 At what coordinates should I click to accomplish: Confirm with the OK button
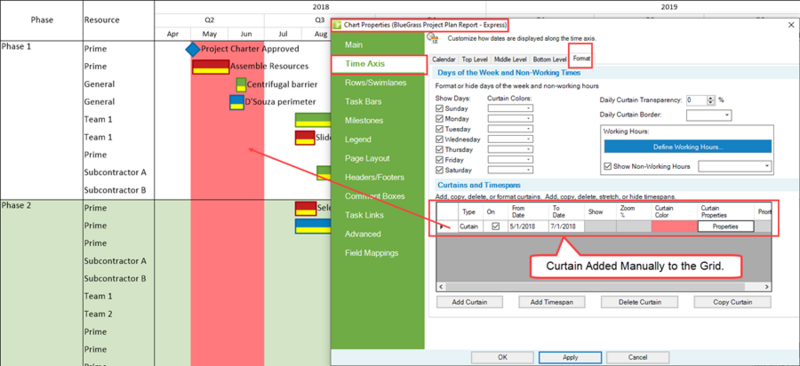502,357
